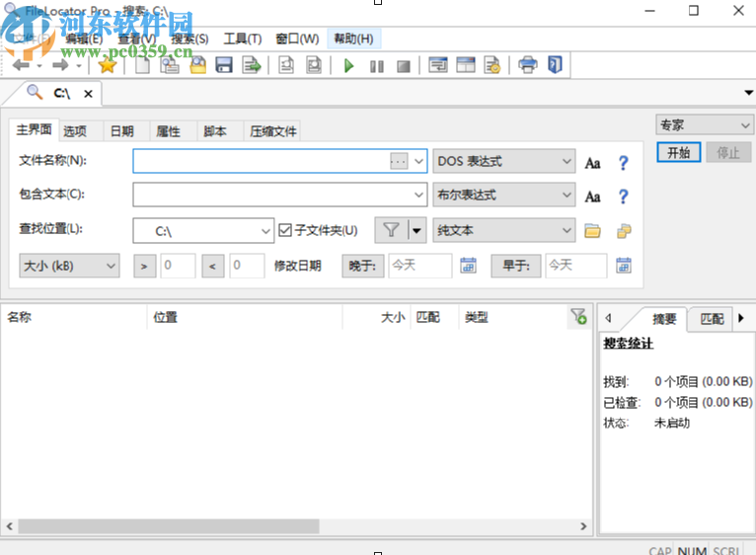Open filter button dropdown arrow

[x=416, y=230]
